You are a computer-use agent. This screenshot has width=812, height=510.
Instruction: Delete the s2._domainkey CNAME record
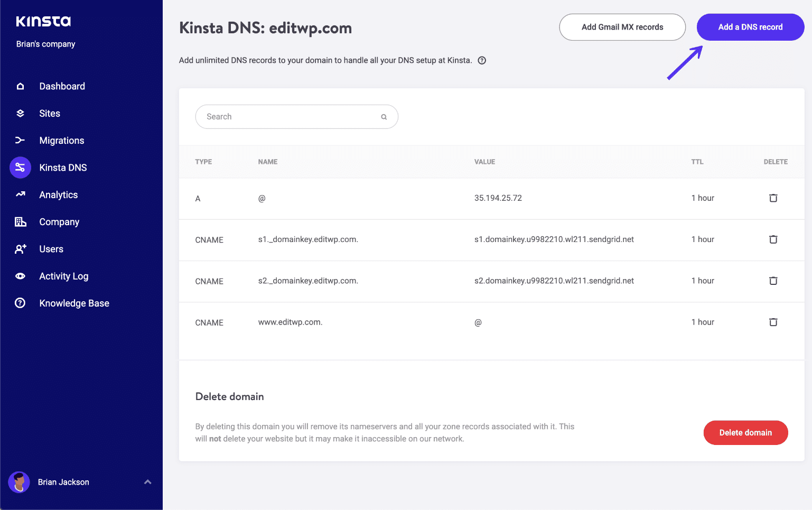(x=773, y=280)
